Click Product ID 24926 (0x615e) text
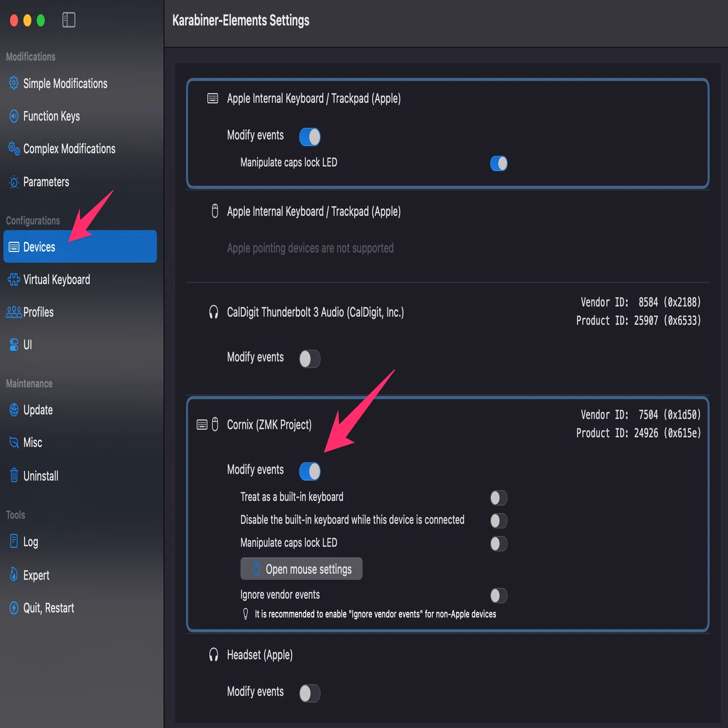 (x=638, y=433)
